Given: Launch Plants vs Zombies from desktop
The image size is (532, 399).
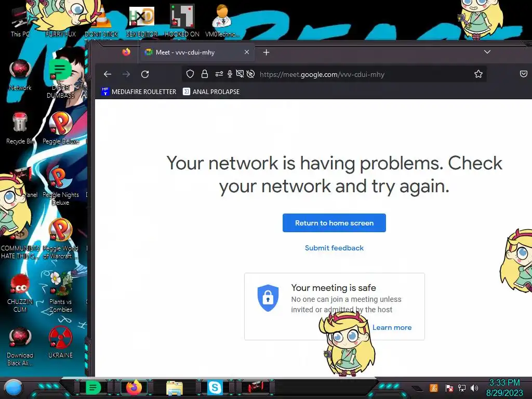Looking at the screenshot, I should pyautogui.click(x=60, y=292).
